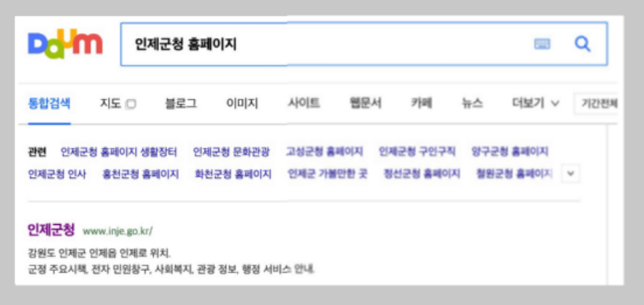Open the 웹문서 tab
The width and height of the screenshot is (644, 305).
[x=365, y=103]
